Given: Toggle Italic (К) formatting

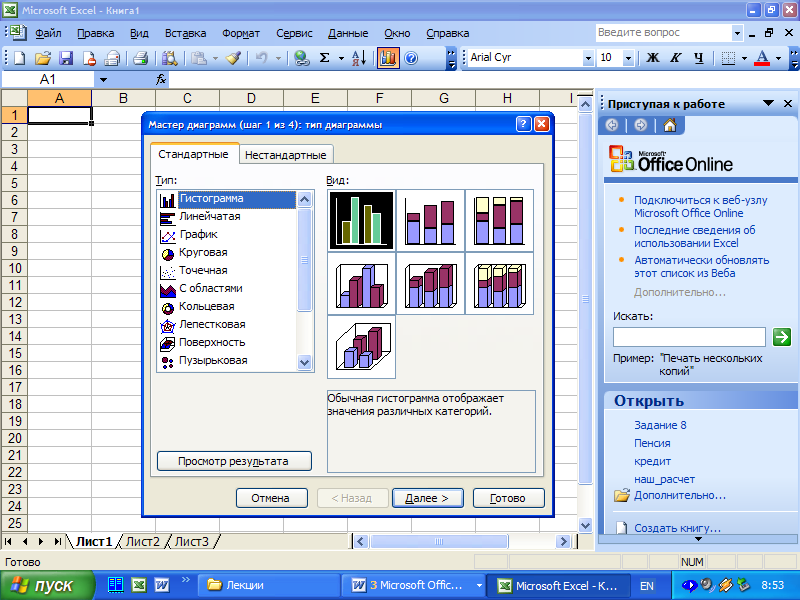Looking at the screenshot, I should [676, 58].
